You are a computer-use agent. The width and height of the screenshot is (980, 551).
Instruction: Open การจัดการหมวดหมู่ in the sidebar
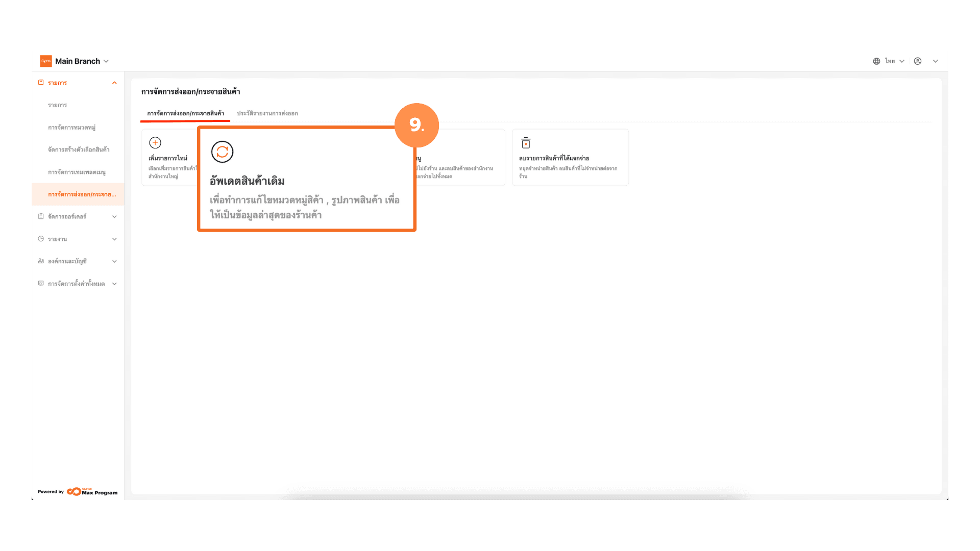pyautogui.click(x=71, y=128)
